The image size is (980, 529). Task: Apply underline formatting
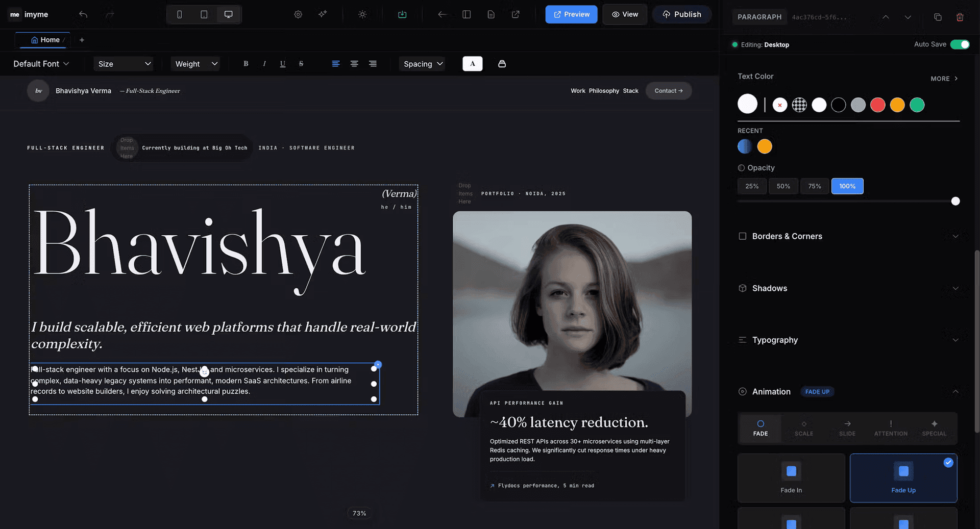click(x=283, y=64)
